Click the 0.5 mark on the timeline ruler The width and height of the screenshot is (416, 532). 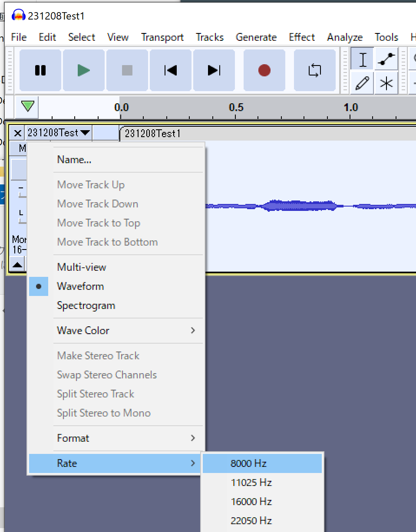(x=236, y=107)
